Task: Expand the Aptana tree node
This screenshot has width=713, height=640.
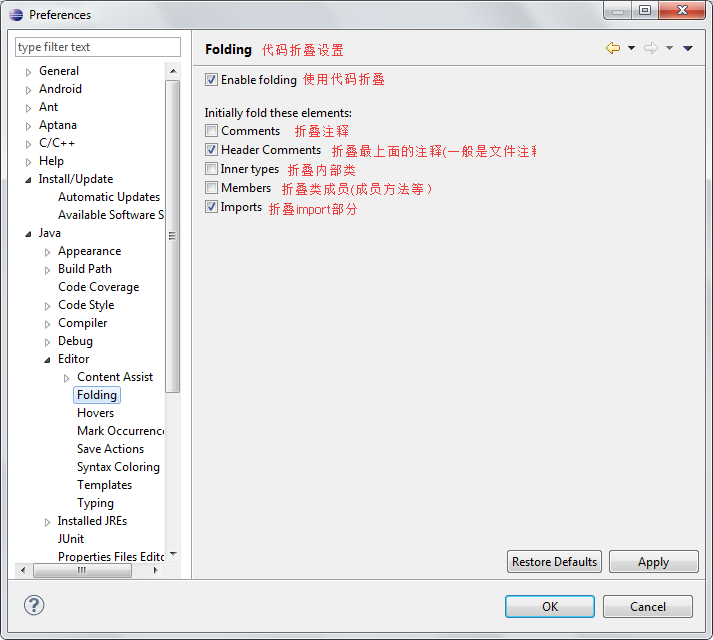Action: (29, 126)
